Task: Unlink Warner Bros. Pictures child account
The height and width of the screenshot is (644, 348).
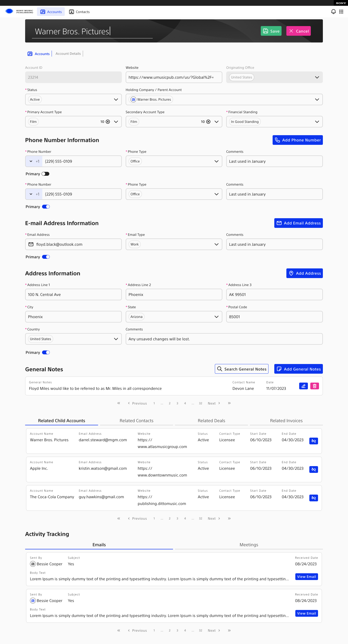Action: tap(313, 441)
